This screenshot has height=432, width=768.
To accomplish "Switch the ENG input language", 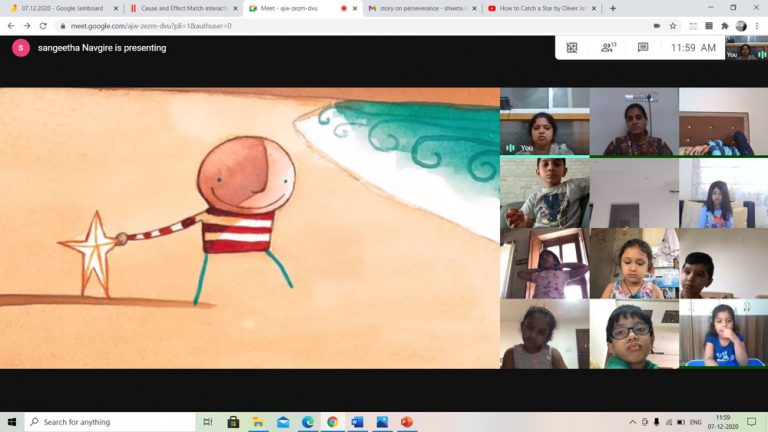I will tap(696, 422).
